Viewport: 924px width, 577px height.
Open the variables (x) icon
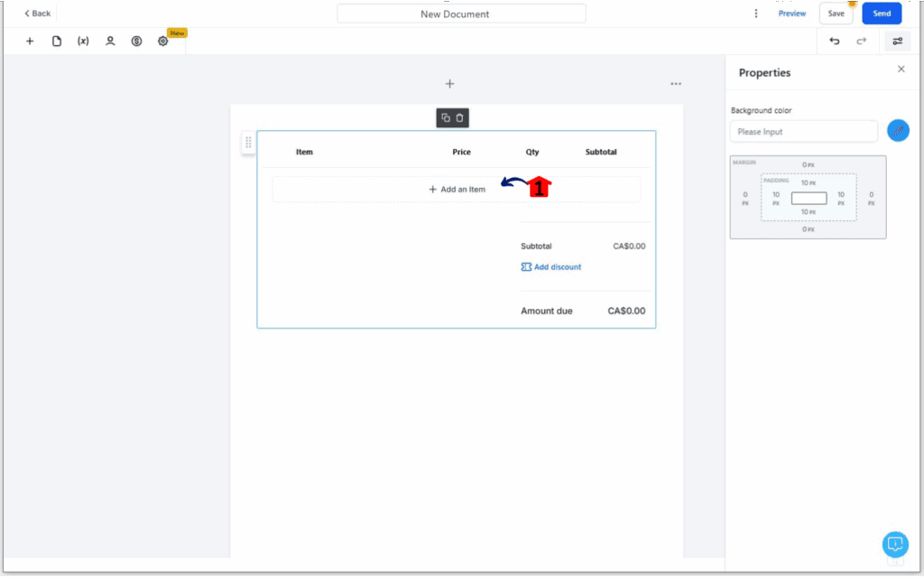[x=83, y=41]
